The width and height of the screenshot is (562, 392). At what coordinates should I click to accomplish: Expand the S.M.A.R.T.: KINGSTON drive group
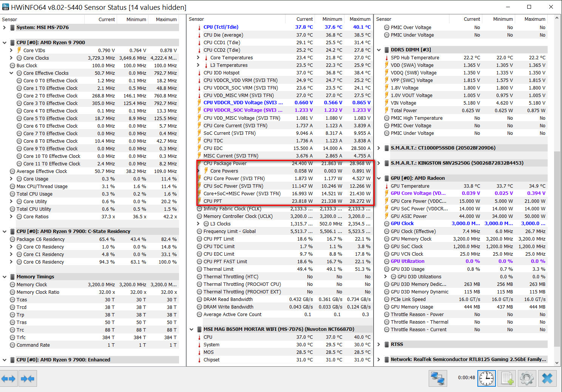pyautogui.click(x=379, y=163)
